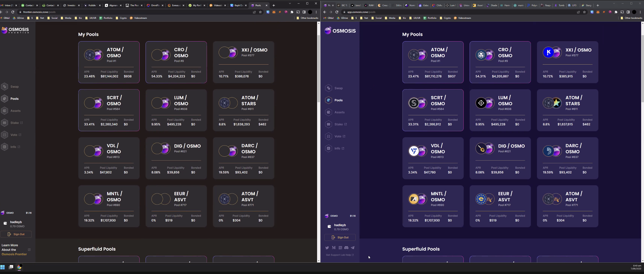The image size is (644, 274).
Task: Expand the browser tab search chevron
Action: (290, 4)
